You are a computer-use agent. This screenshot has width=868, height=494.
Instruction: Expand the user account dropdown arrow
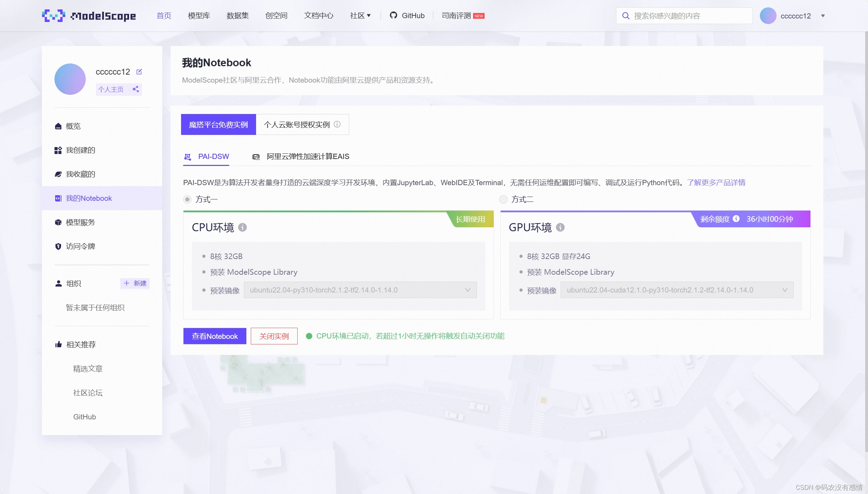point(823,16)
